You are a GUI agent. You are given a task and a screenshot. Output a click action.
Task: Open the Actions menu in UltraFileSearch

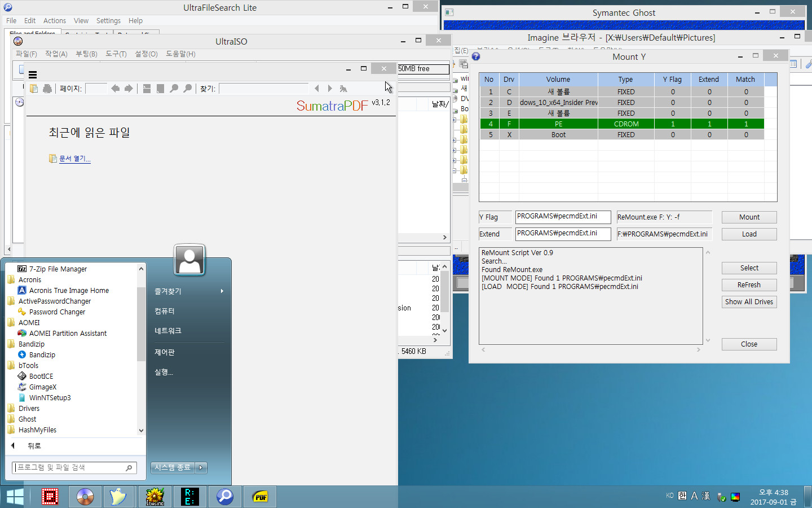(55, 21)
